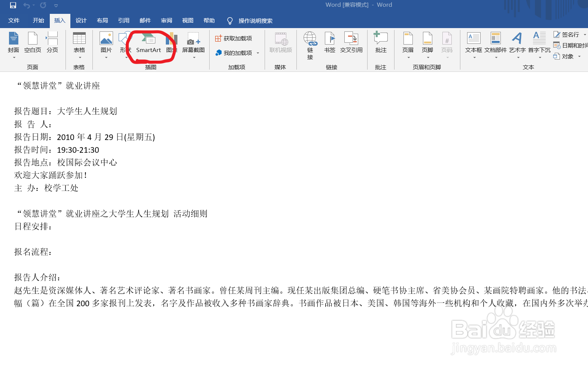
Task: Click the Online Video (联机视频) icon
Action: pos(281,43)
